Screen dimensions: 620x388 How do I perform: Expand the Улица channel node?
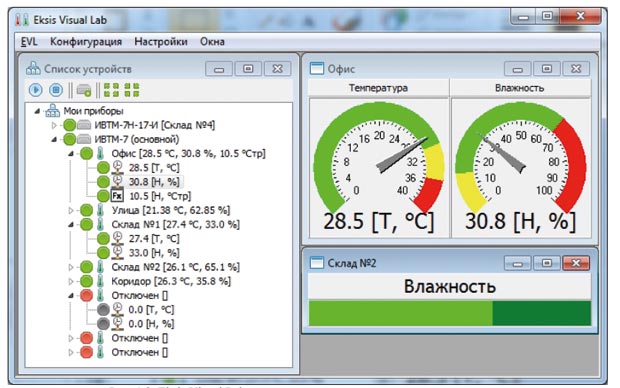click(71, 210)
